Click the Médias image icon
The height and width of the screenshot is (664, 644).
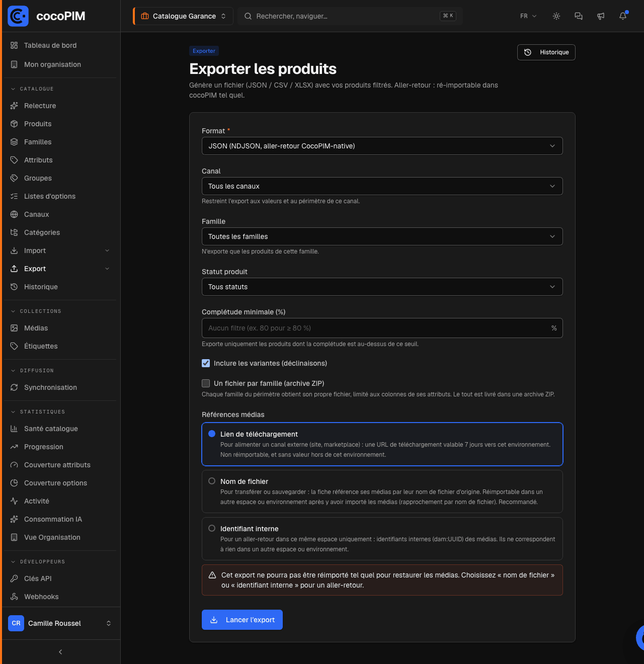(14, 328)
